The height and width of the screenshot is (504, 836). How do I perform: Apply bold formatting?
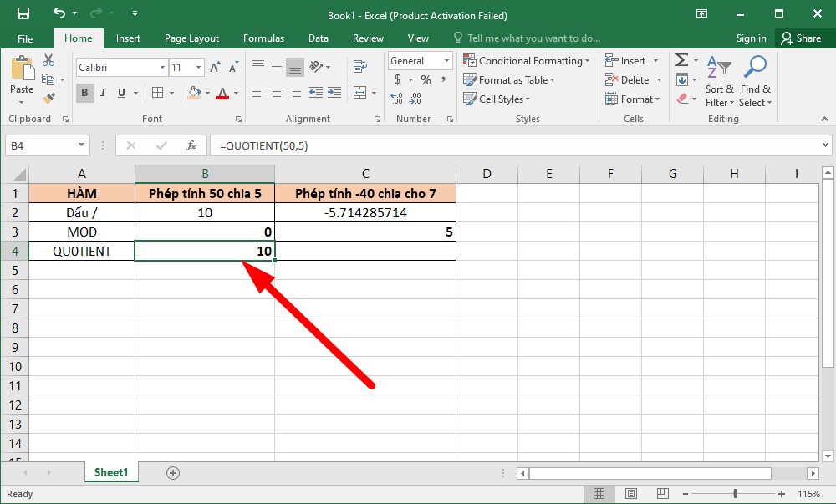[84, 93]
